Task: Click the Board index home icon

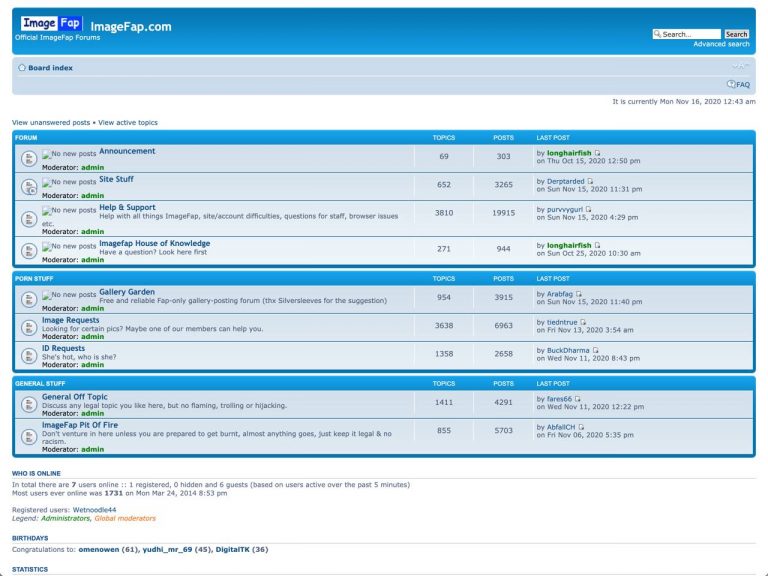Action: pyautogui.click(x=22, y=68)
